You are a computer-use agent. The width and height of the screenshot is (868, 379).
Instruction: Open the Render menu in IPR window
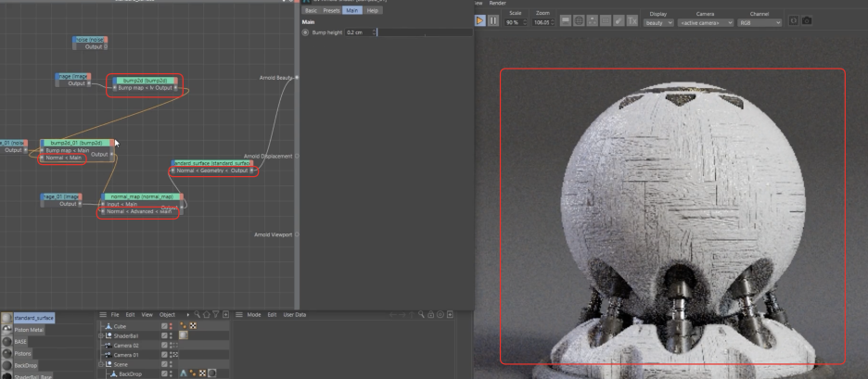(498, 3)
